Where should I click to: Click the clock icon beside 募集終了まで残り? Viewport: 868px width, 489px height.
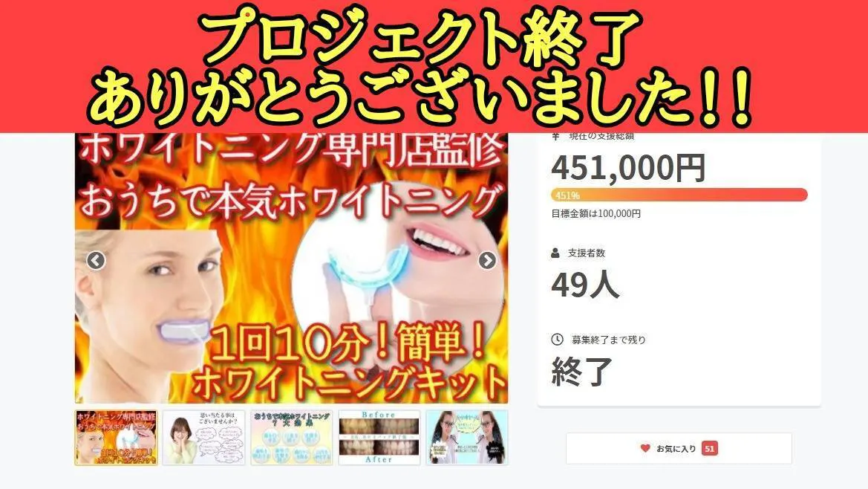pos(557,340)
